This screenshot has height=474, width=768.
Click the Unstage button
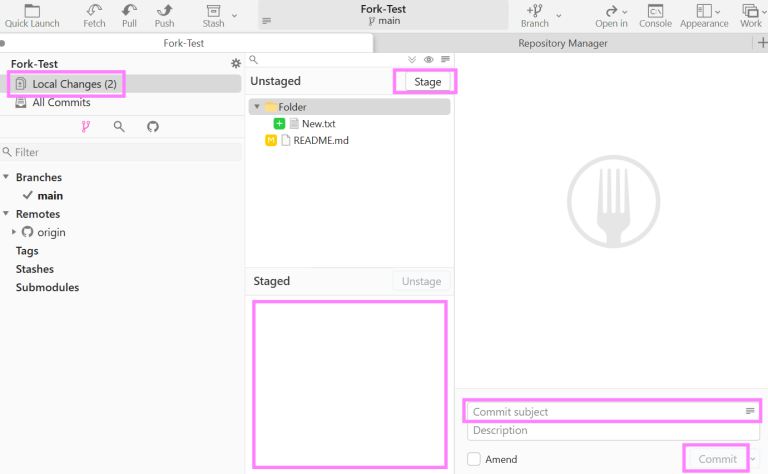421,281
